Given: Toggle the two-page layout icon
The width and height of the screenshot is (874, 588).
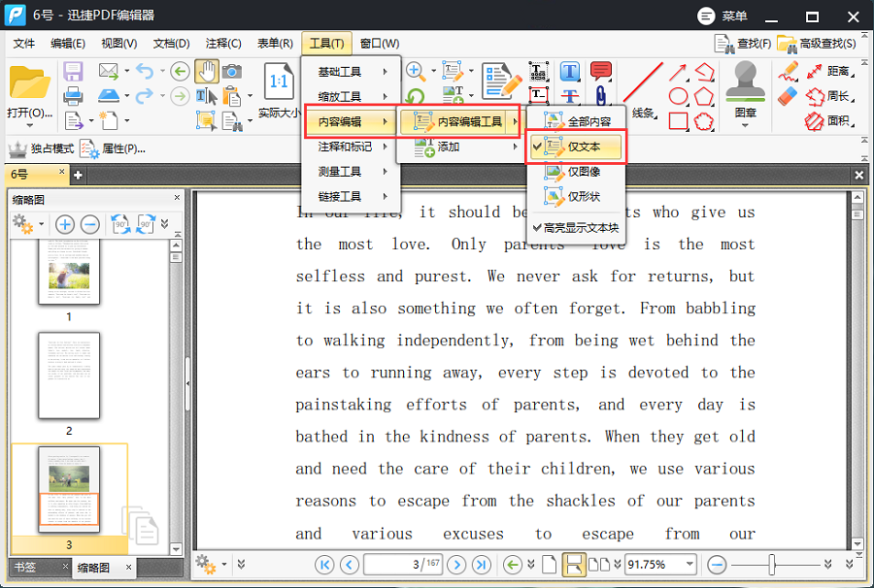Looking at the screenshot, I should [599, 565].
